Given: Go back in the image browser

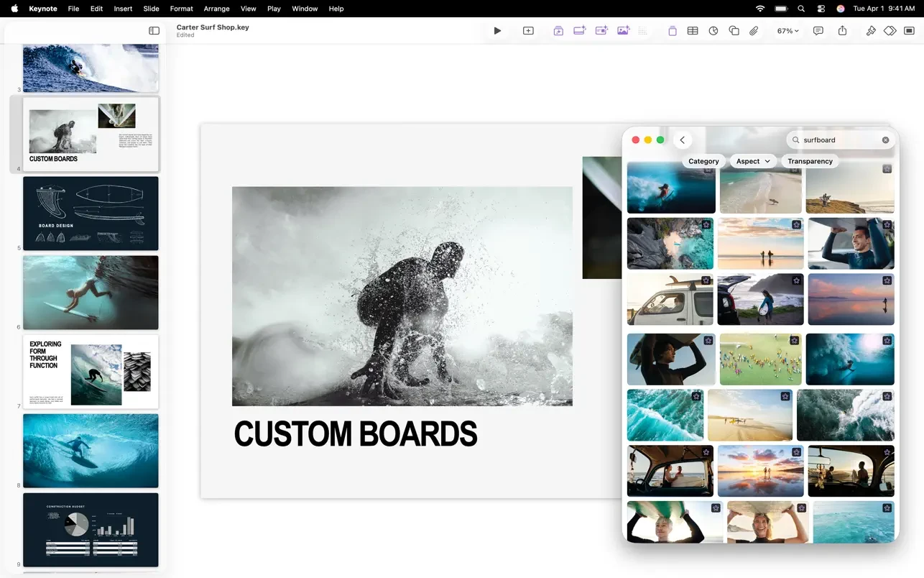Looking at the screenshot, I should coord(683,140).
